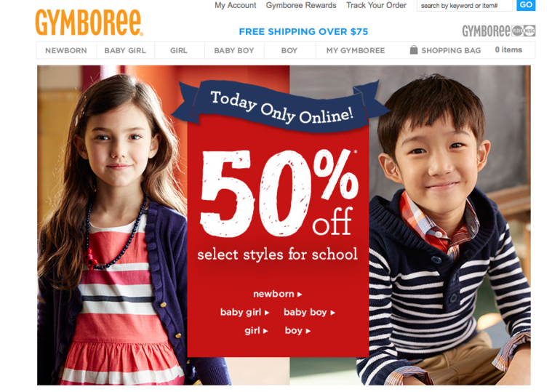Click the FREE SHIPPING OVER $75 banner
The height and width of the screenshot is (392, 560).
303,32
